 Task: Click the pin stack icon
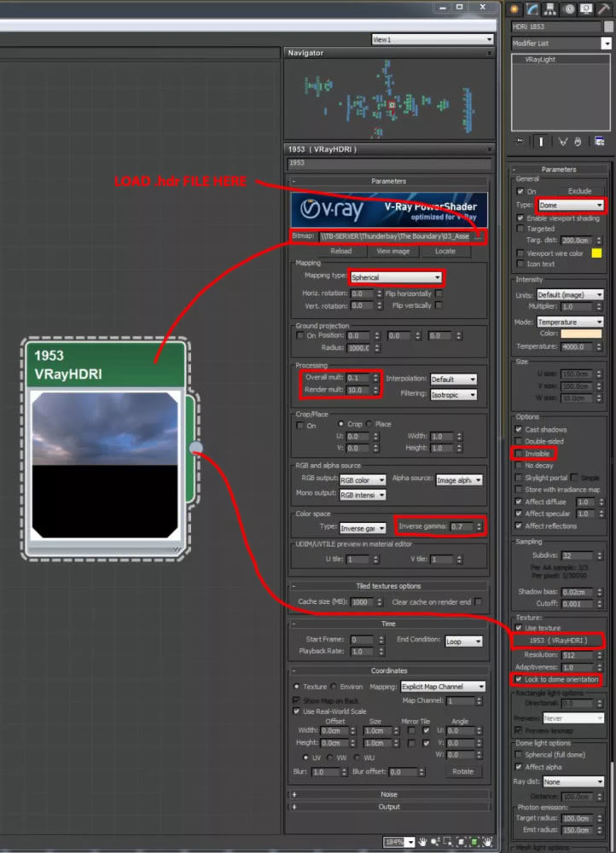pyautogui.click(x=520, y=142)
